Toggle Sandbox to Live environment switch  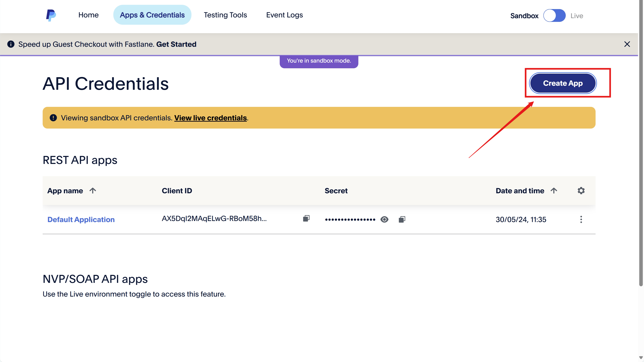[554, 16]
